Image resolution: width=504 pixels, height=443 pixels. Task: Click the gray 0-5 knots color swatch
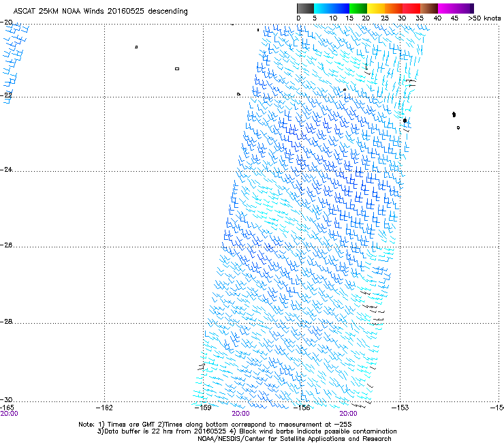(305, 8)
